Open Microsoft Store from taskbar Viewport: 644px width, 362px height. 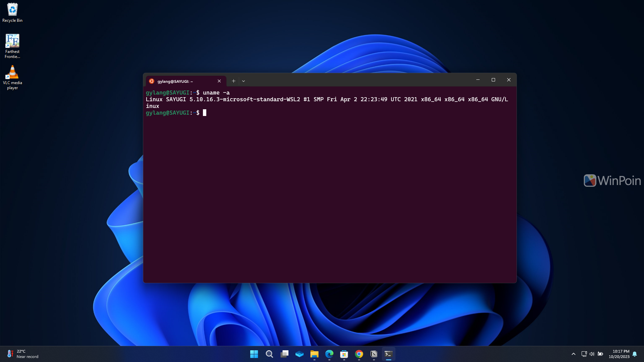click(344, 354)
